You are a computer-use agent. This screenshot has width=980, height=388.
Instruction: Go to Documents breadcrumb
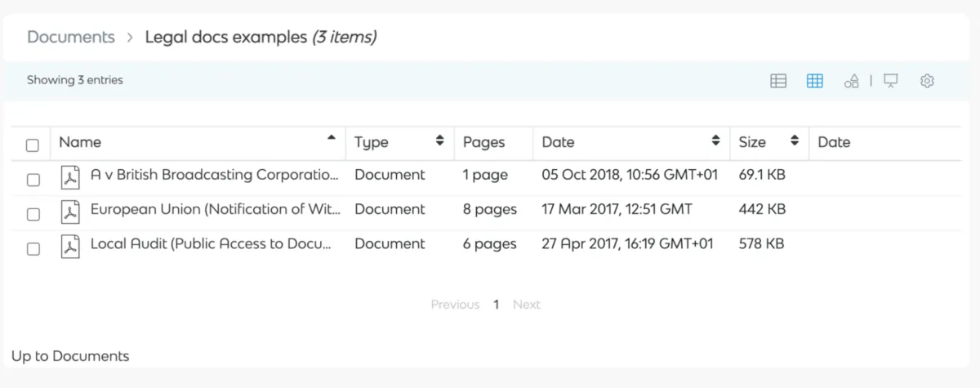71,37
